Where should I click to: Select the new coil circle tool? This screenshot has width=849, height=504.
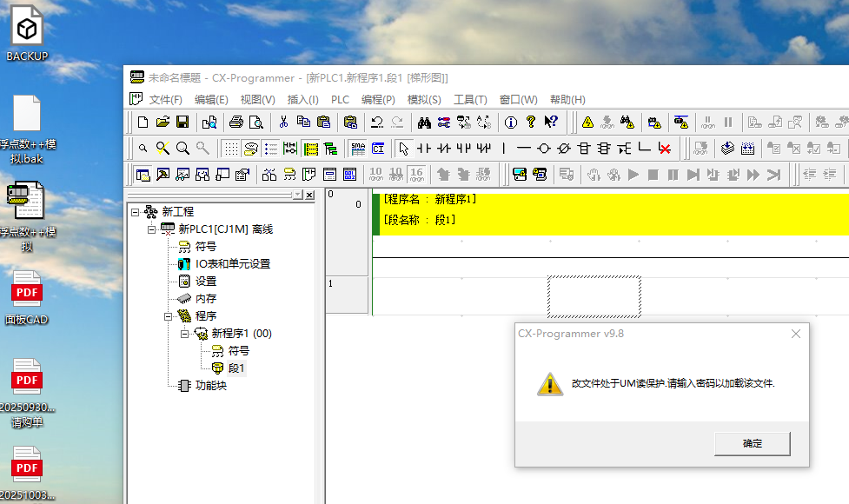coord(544,149)
